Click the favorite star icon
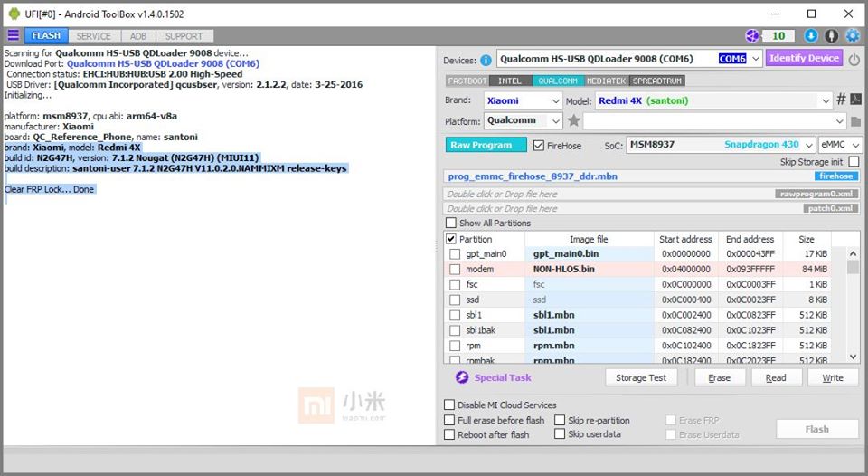Image resolution: width=868 pixels, height=476 pixels. point(573,120)
